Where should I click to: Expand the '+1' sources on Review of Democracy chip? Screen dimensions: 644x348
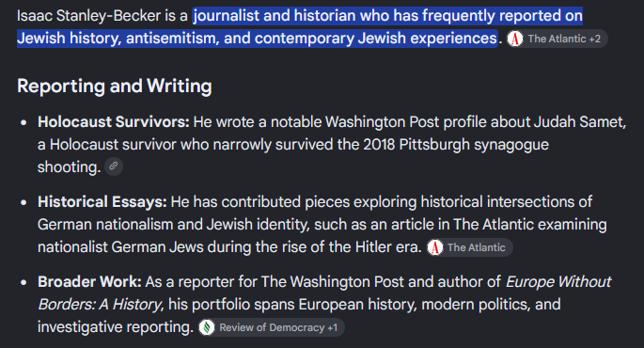tap(332, 327)
